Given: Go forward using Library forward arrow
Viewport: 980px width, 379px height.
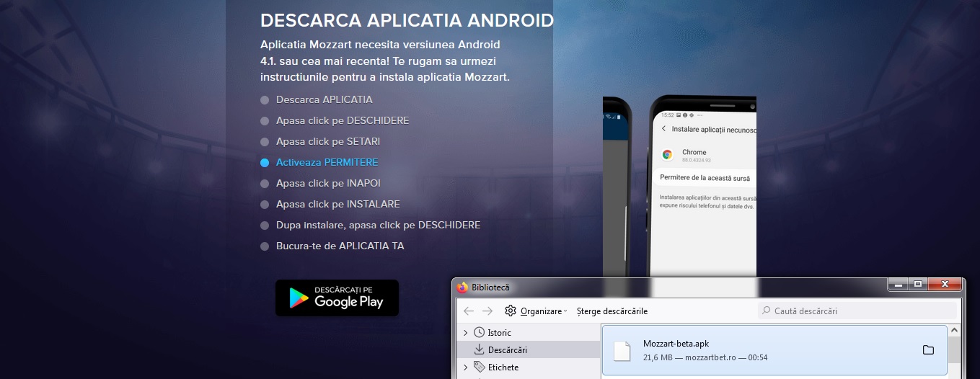Looking at the screenshot, I should tap(487, 311).
